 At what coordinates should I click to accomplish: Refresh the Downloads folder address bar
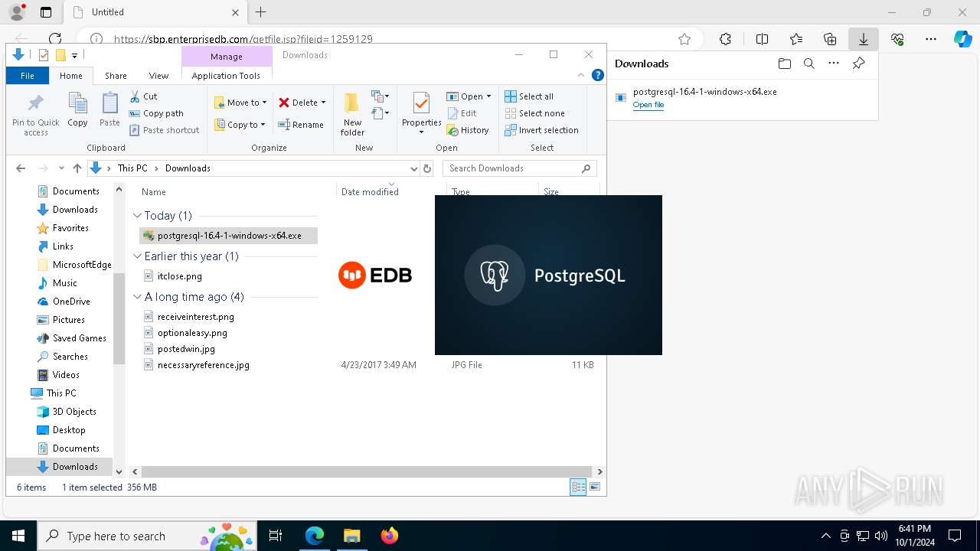[x=427, y=168]
